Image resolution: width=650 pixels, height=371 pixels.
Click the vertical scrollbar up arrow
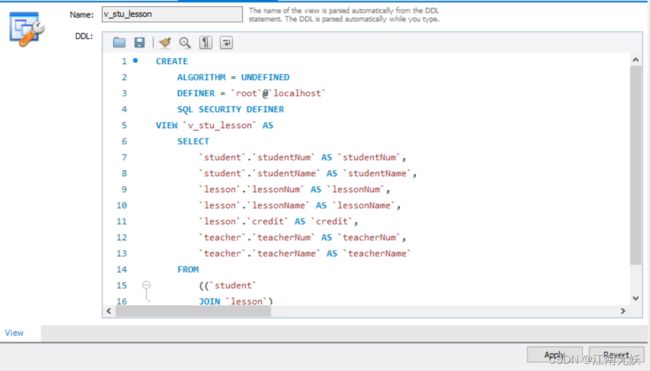pos(635,60)
